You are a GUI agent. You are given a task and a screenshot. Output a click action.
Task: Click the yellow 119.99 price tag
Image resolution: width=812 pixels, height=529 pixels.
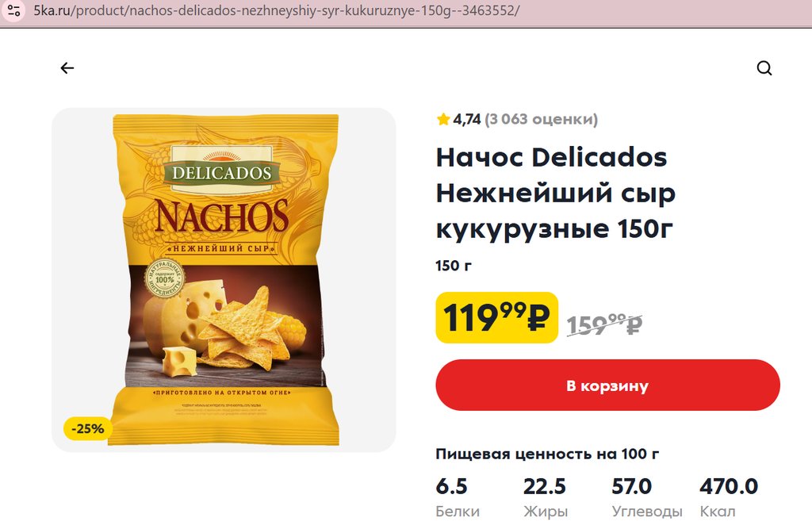pyautogui.click(x=496, y=317)
